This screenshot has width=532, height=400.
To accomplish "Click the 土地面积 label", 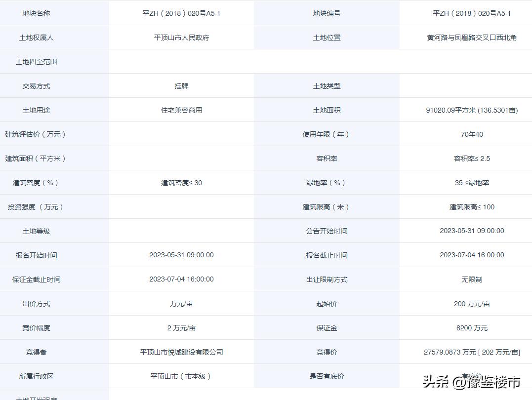I will click(327, 110).
